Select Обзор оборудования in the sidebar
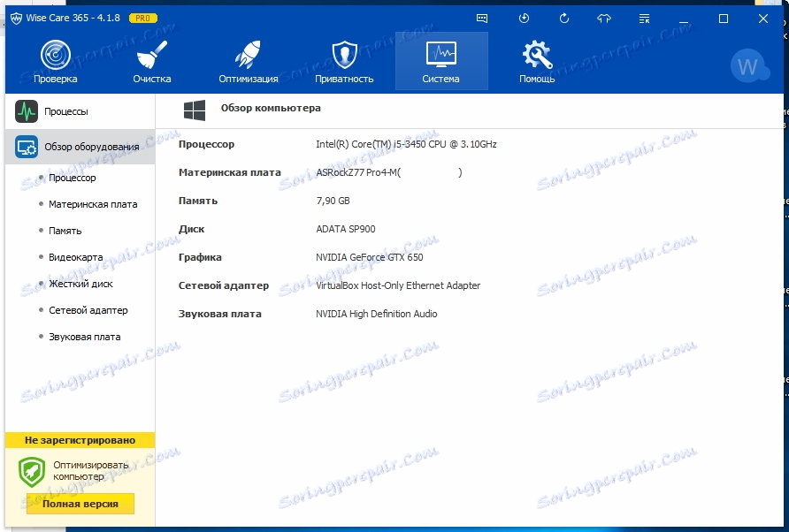The width and height of the screenshot is (789, 532). pyautogui.click(x=80, y=147)
